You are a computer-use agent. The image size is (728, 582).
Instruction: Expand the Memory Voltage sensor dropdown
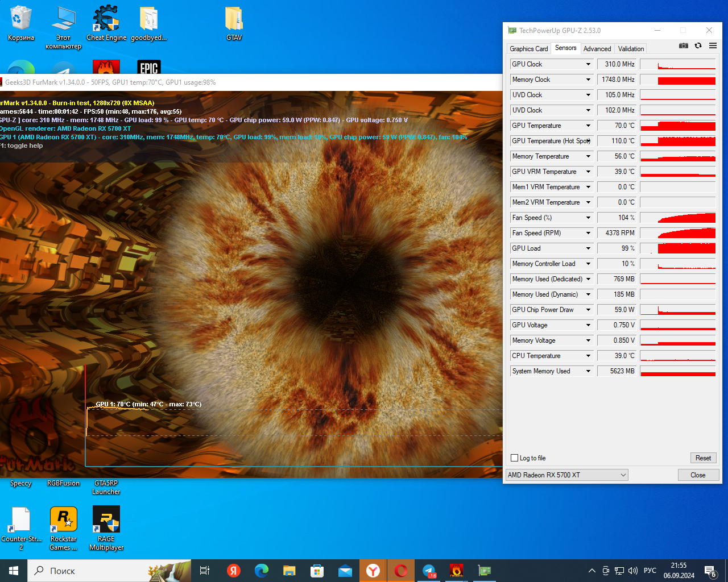[589, 340]
